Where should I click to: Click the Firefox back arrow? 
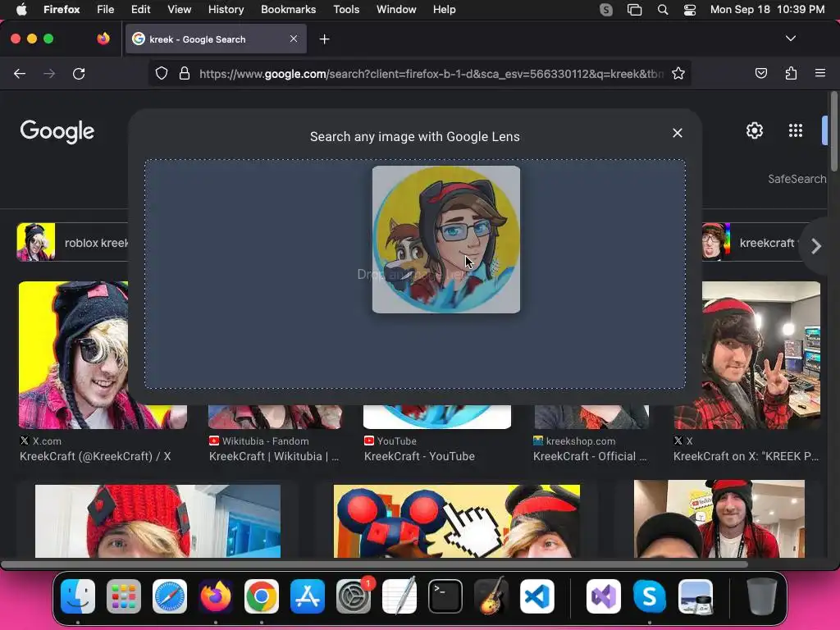click(20, 73)
